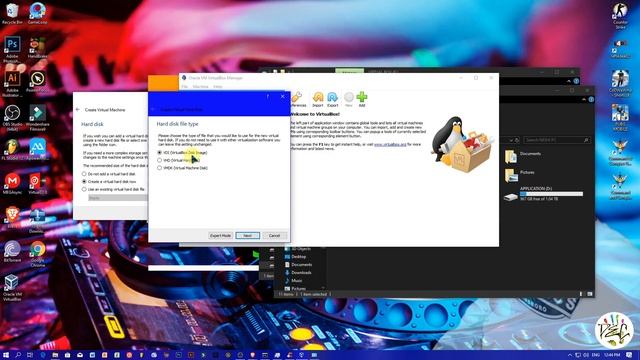Open the File menu in VirtualBox Manager
Viewport: 640px width, 360px height.
point(184,87)
